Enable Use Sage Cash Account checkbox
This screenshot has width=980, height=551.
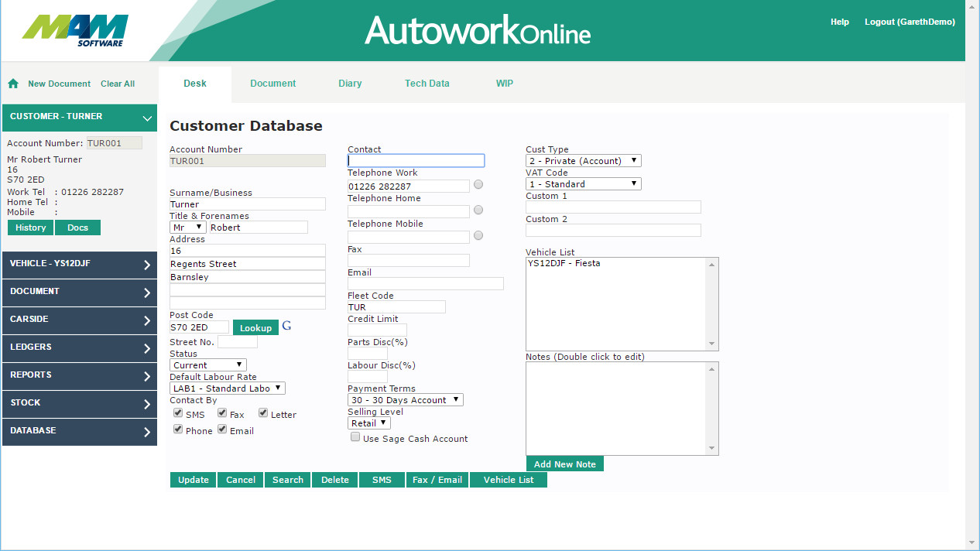point(355,437)
